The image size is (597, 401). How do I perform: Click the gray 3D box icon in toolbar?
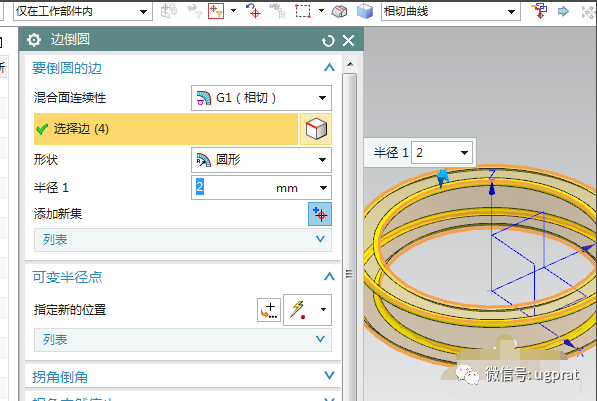click(x=339, y=11)
